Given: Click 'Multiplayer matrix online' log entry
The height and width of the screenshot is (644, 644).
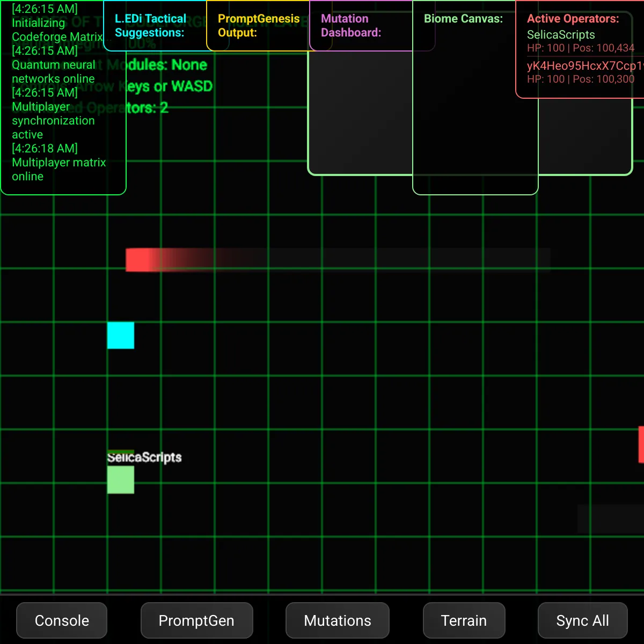Looking at the screenshot, I should pyautogui.click(x=59, y=170).
